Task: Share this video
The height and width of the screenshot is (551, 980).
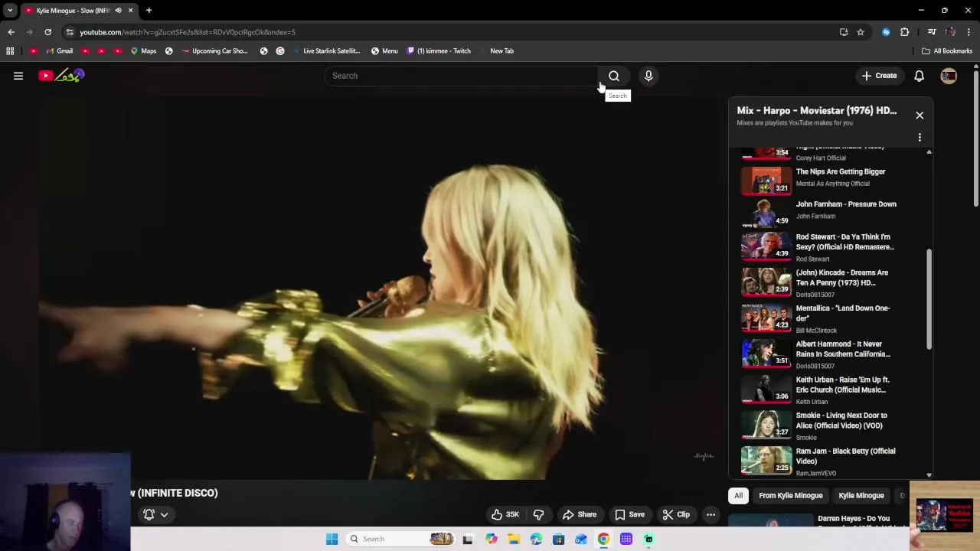Action: click(x=580, y=514)
